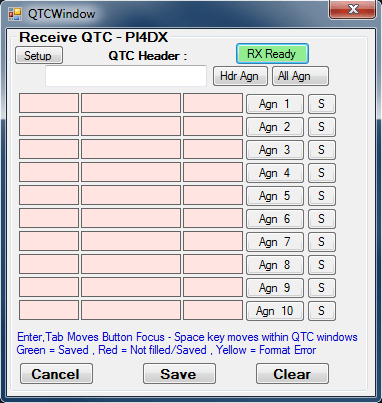Viewport: 382px width, 403px height.
Task: Cancel the QTC receive dialog
Action: pos(56,374)
